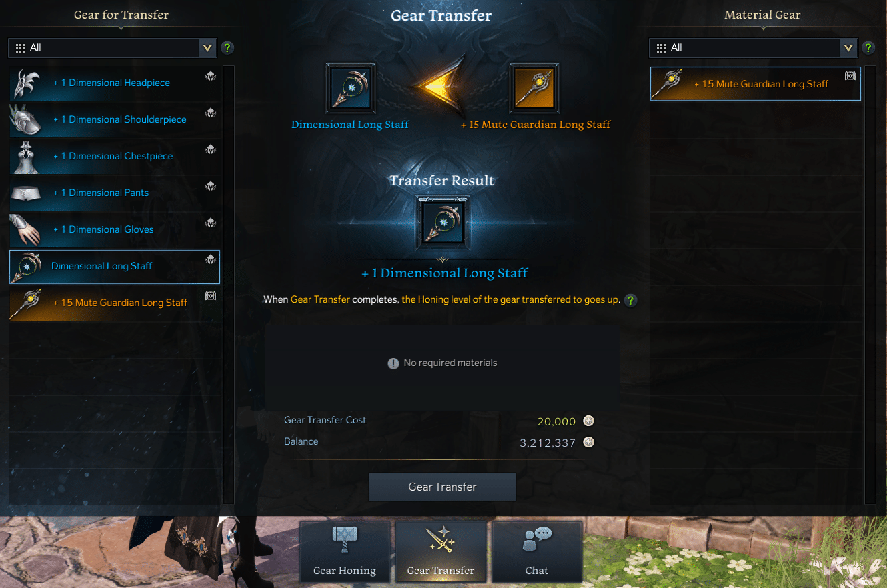Viewport: 887px width, 588px height.
Task: Click the dropdown arrow on Material Gear filter
Action: point(848,47)
